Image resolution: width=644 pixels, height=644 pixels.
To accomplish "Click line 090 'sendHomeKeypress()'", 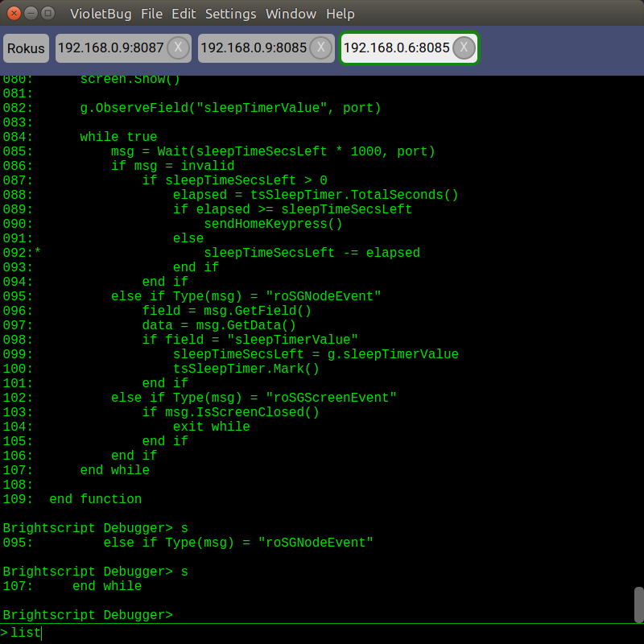I will click(273, 224).
